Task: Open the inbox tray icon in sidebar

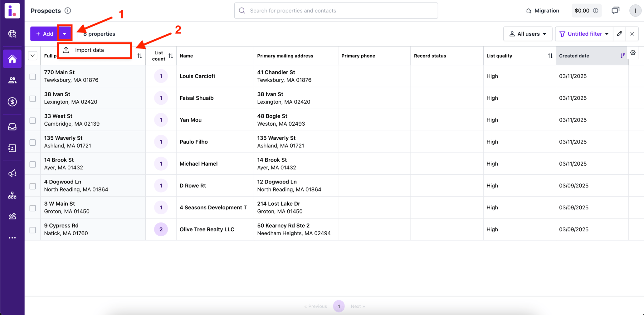Action: pyautogui.click(x=12, y=127)
